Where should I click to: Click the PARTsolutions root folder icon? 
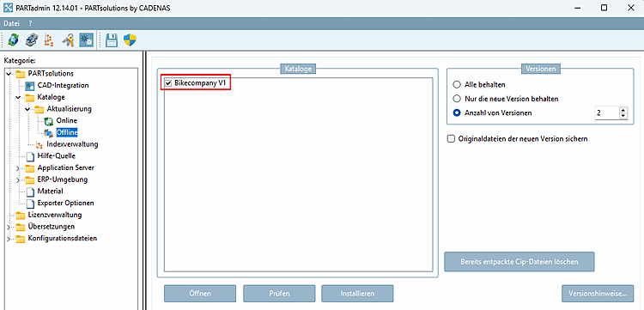click(21, 74)
